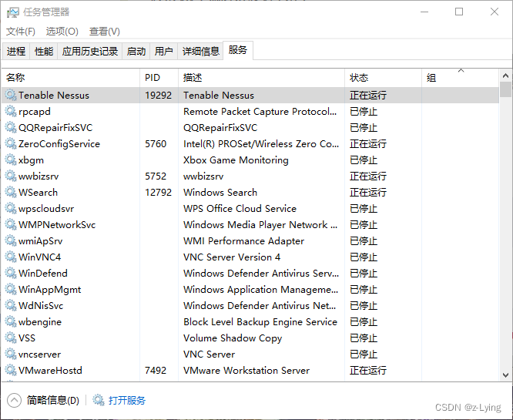The image size is (513, 420).
Task: Select the rpcapd service name
Action: coord(35,112)
